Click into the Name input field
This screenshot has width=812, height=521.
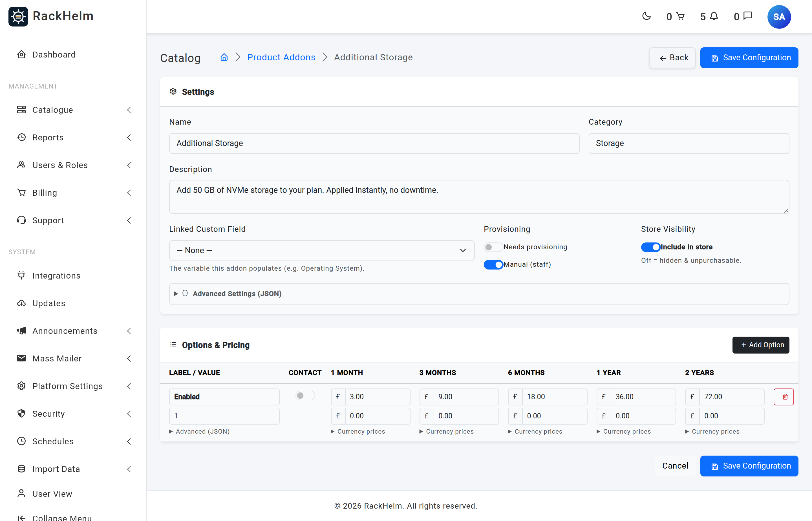click(x=374, y=143)
